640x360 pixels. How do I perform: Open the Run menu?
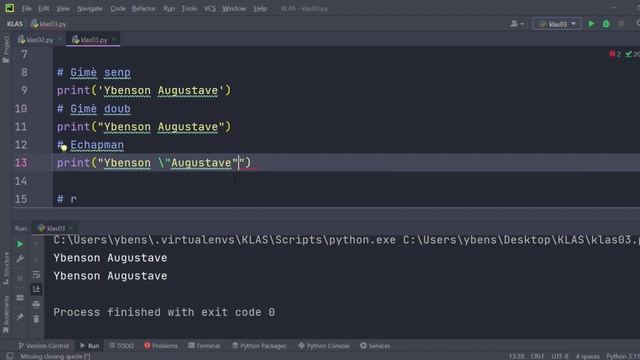coord(169,9)
